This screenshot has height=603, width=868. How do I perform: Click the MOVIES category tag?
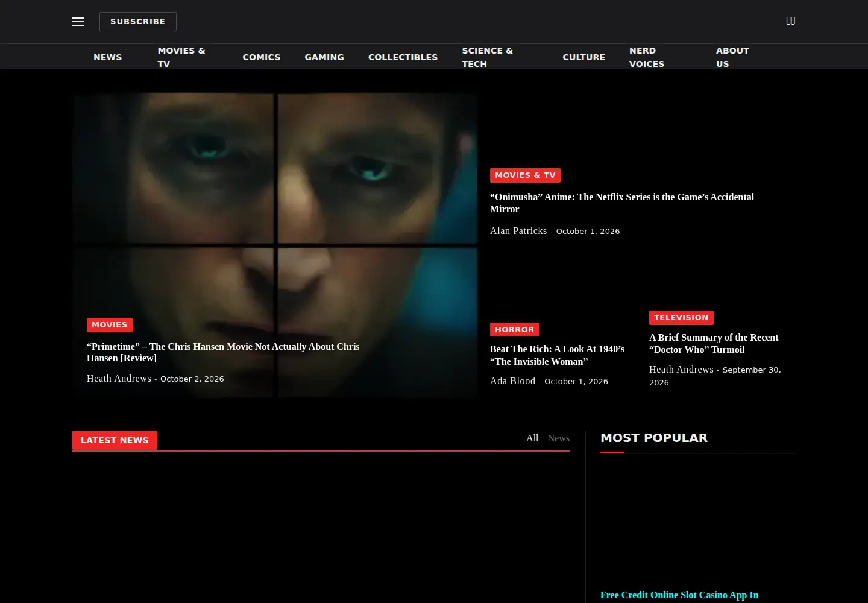point(110,325)
